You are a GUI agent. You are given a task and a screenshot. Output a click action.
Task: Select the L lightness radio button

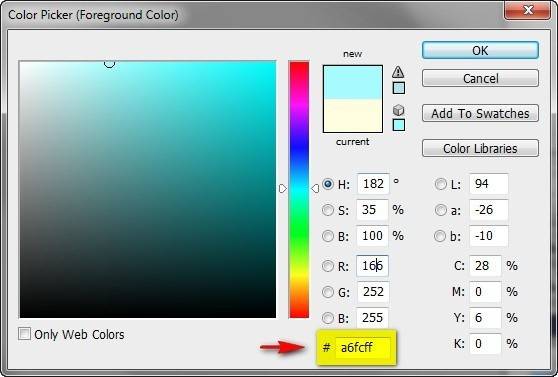(x=440, y=184)
